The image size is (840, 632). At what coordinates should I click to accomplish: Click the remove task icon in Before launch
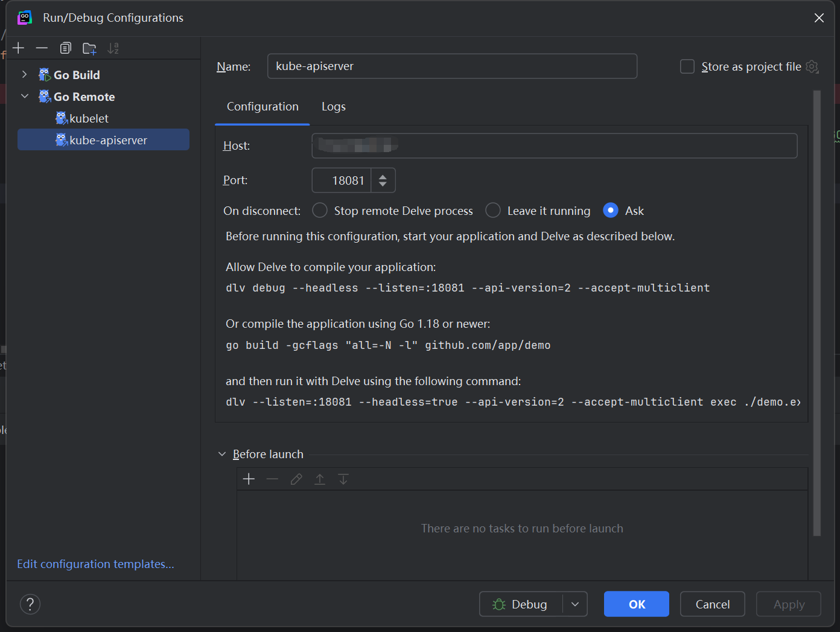coord(272,479)
